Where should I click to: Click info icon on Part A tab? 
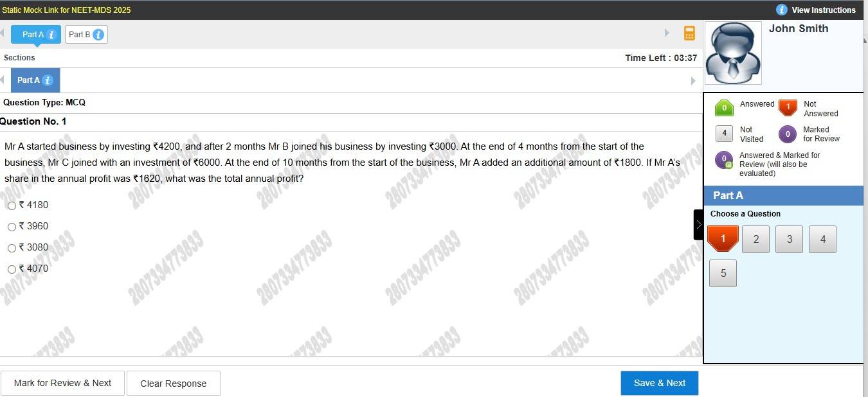pyautogui.click(x=51, y=35)
